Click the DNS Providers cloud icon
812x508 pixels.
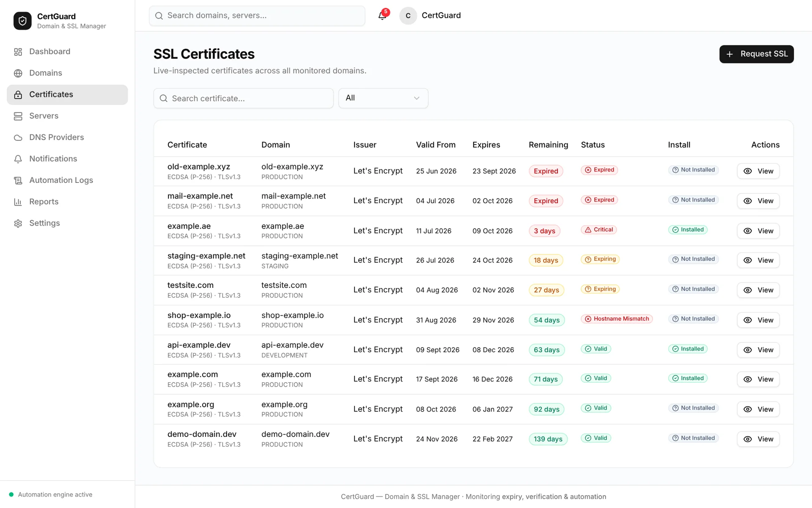pyautogui.click(x=18, y=138)
